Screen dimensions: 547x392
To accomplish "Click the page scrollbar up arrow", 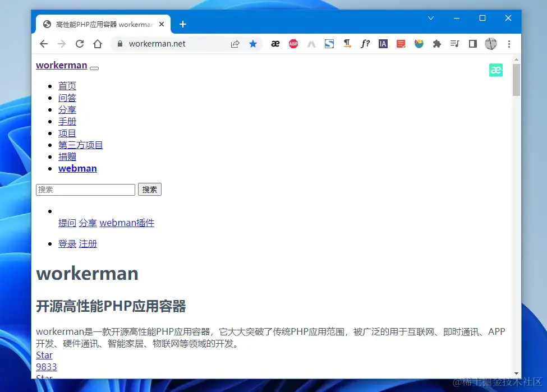I will (516, 59).
